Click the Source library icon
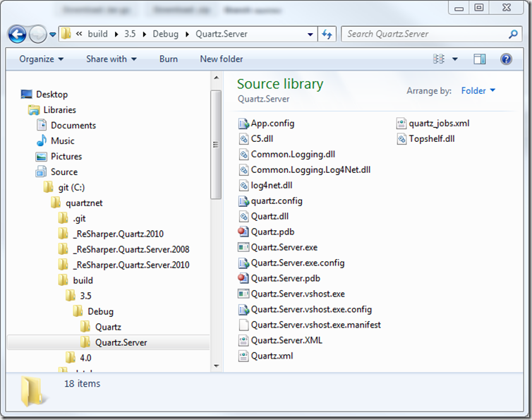This screenshot has width=532, height=420. [x=41, y=172]
